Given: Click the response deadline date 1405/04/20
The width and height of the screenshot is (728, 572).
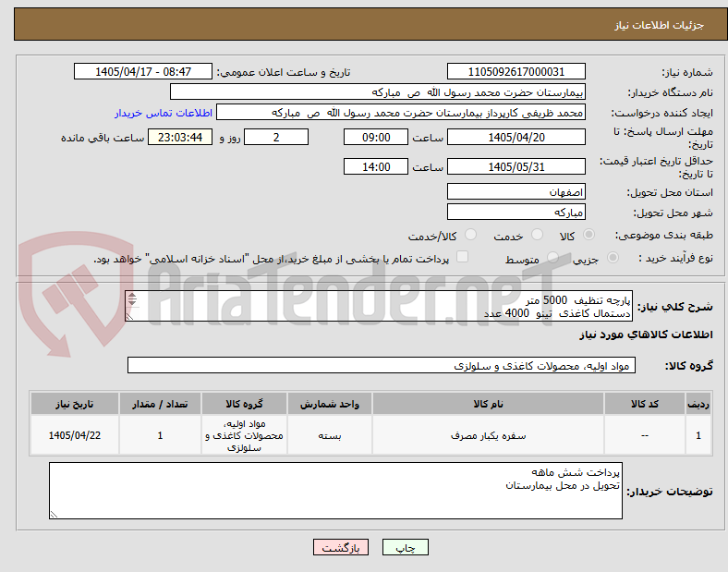Looking at the screenshot, I should point(516,138).
